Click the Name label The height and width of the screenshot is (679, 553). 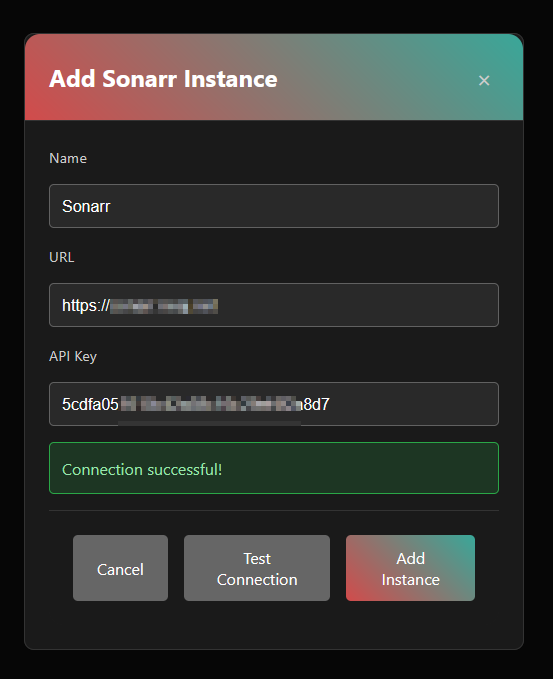pos(68,158)
